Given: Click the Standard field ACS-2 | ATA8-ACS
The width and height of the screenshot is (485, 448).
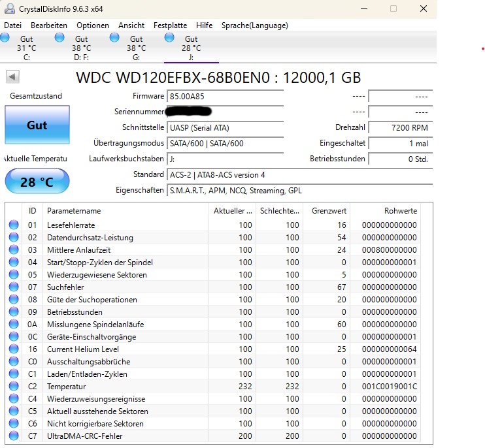Looking at the screenshot, I should [x=300, y=175].
